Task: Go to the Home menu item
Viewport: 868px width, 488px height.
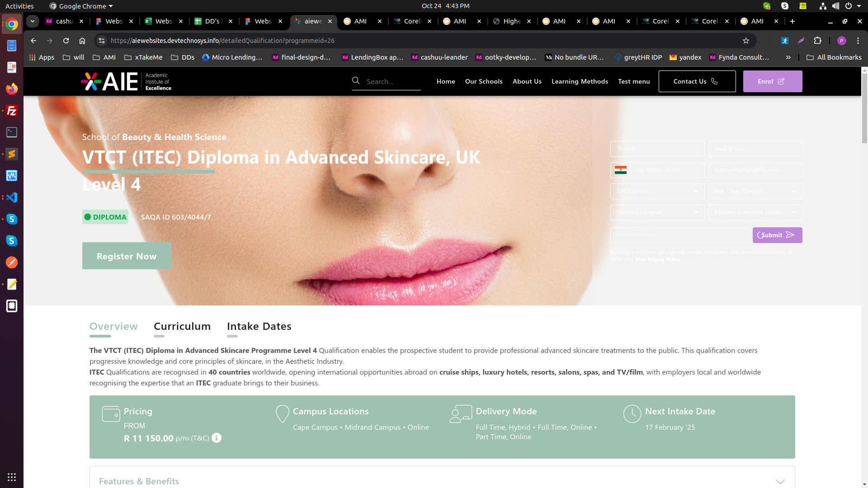Action: tap(446, 81)
